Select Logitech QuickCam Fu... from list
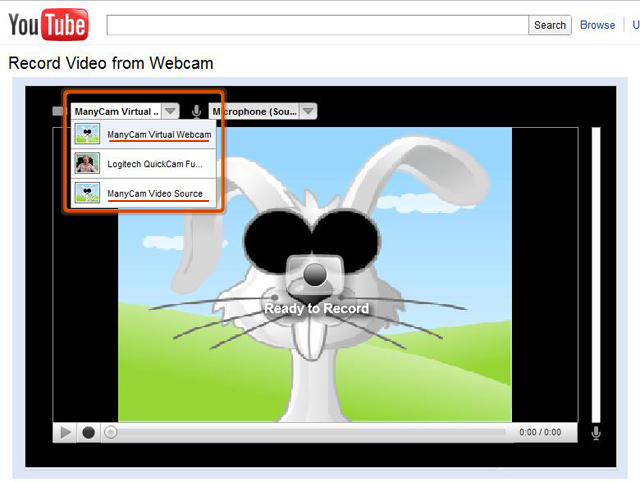Viewport: 640px width, 482px height. pyautogui.click(x=144, y=164)
